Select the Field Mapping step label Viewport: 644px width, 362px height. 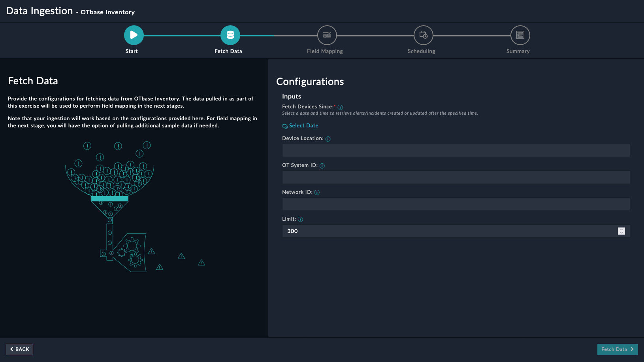tap(325, 51)
